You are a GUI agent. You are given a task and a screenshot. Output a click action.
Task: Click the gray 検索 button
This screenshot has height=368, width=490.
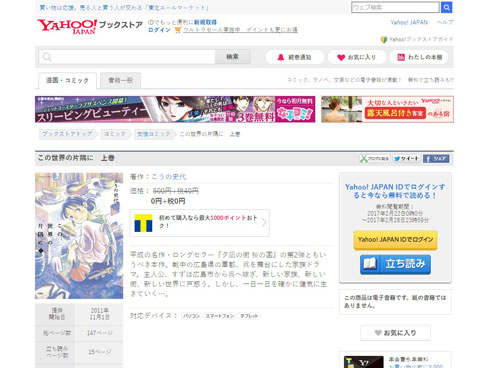pyautogui.click(x=233, y=57)
